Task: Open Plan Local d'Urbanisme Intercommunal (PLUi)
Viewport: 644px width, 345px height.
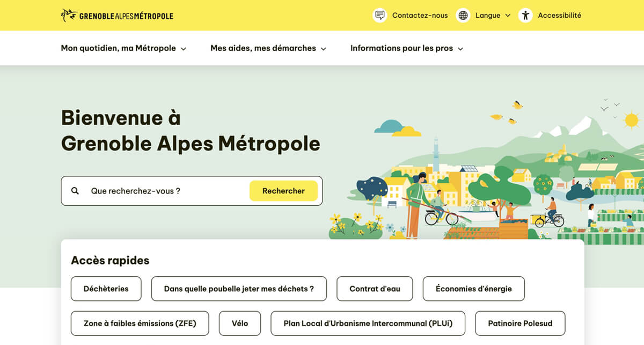Action: point(368,323)
